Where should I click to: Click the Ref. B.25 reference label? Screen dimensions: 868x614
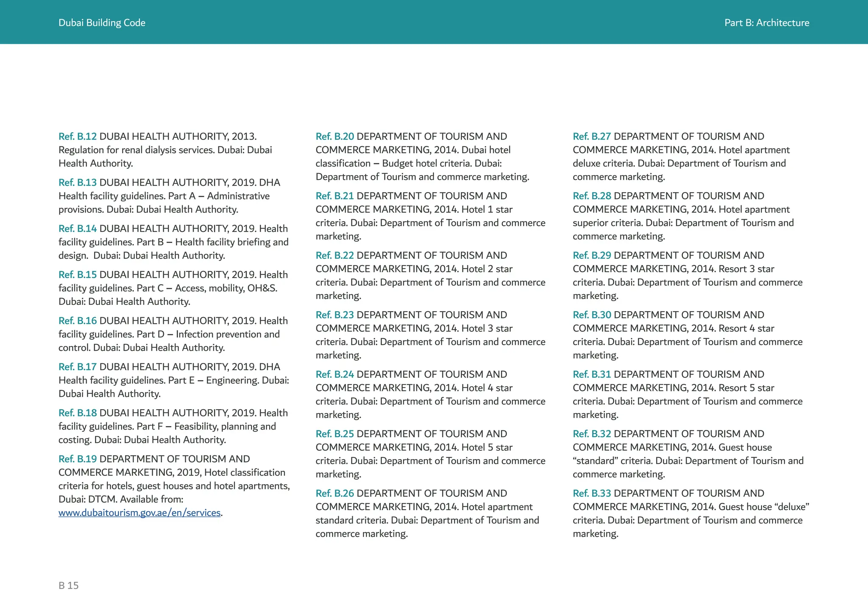pyautogui.click(x=334, y=434)
